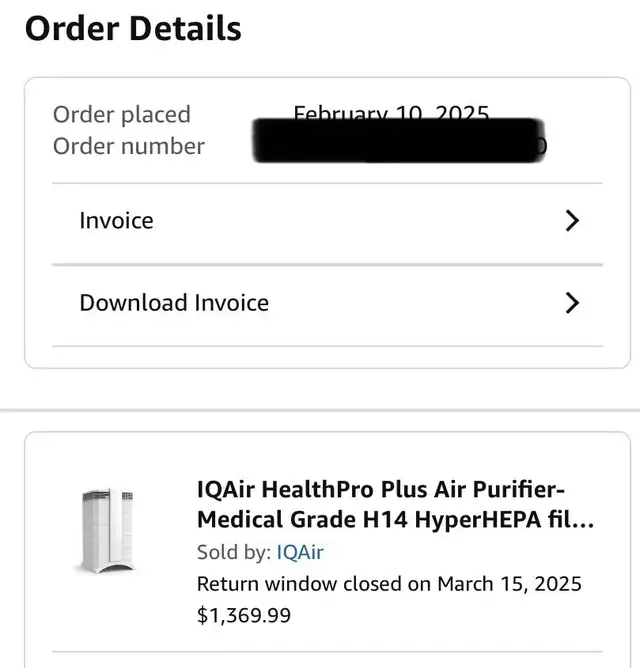Select the Download Invoice label
640x668 pixels.
click(174, 303)
